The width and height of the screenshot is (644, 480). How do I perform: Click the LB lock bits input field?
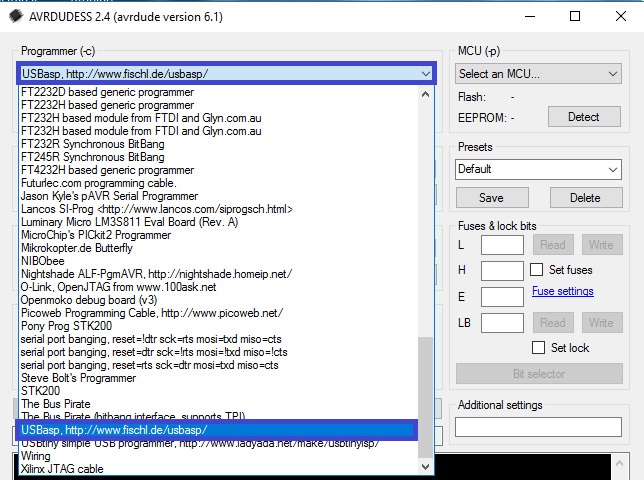pyautogui.click(x=502, y=323)
